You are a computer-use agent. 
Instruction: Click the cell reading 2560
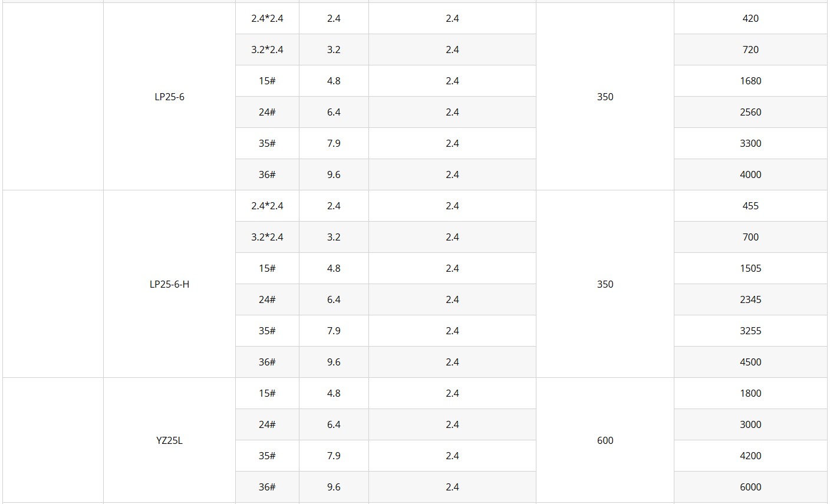[750, 112]
